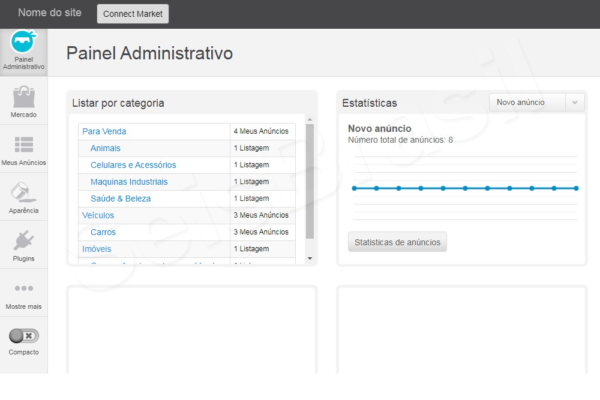
Task: Click the category list scrollbar down arrow
Action: (309, 259)
